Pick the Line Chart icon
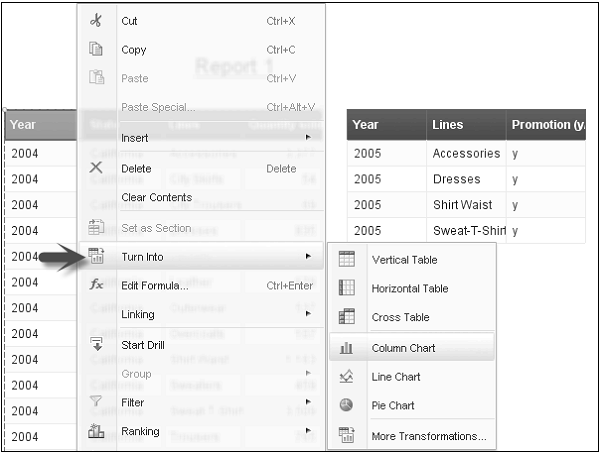The image size is (600, 452). pyautogui.click(x=347, y=377)
